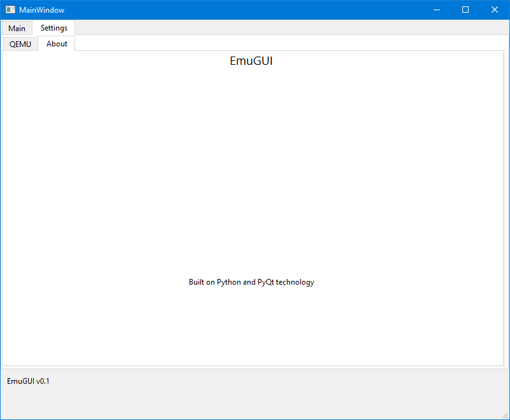The height and width of the screenshot is (420, 510).
Task: View QEMU configuration settings
Action: coord(20,43)
